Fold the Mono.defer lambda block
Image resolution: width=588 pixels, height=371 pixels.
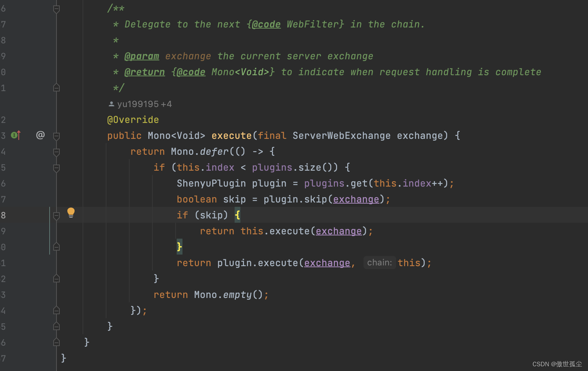pyautogui.click(x=56, y=152)
